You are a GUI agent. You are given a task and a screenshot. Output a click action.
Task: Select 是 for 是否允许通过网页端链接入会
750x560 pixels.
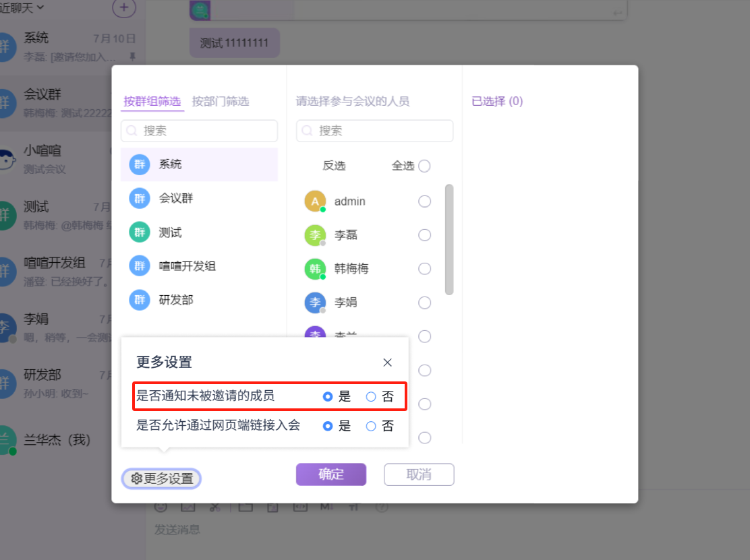pyautogui.click(x=328, y=426)
